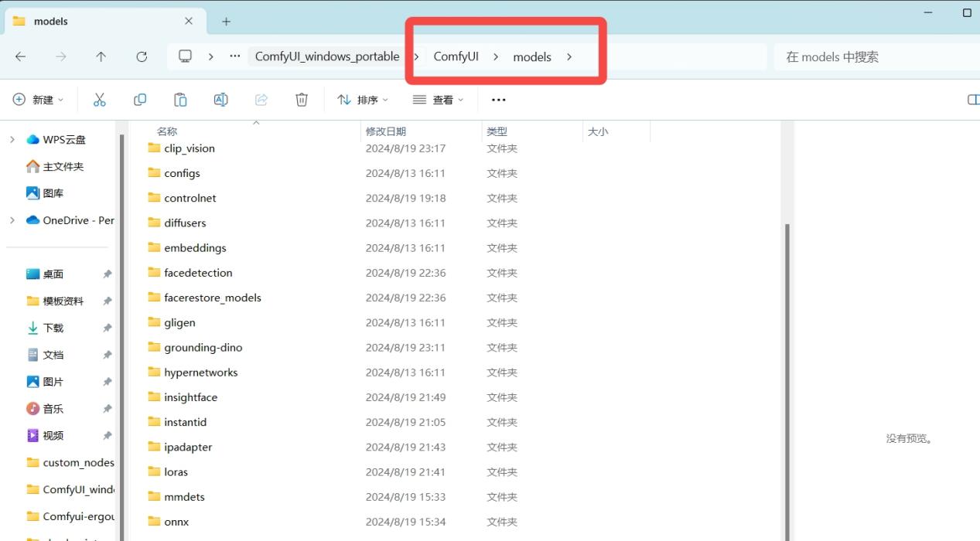This screenshot has height=541, width=980.
Task: Sort by 大小 column header
Action: 598,131
